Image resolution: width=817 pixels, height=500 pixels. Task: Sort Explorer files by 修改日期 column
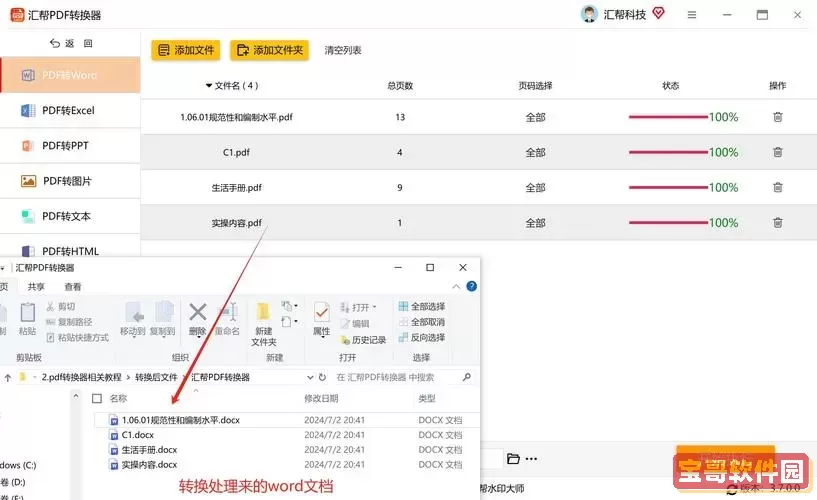(321, 398)
